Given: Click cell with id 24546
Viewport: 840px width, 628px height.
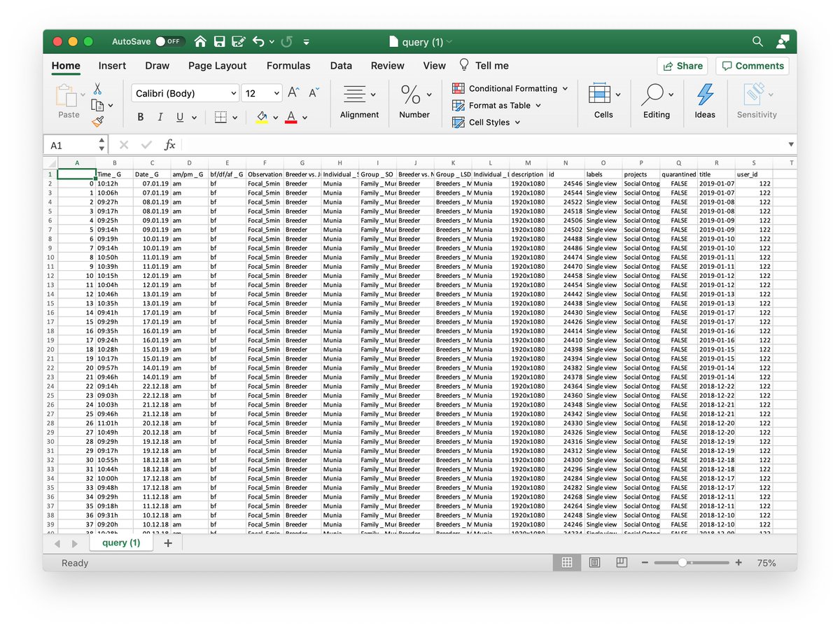Looking at the screenshot, I should 565,183.
